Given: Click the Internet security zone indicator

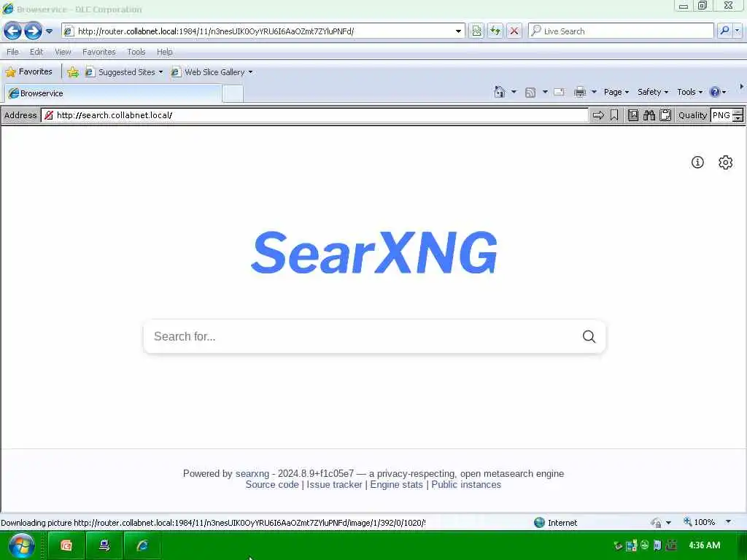Looking at the screenshot, I should coord(555,523).
